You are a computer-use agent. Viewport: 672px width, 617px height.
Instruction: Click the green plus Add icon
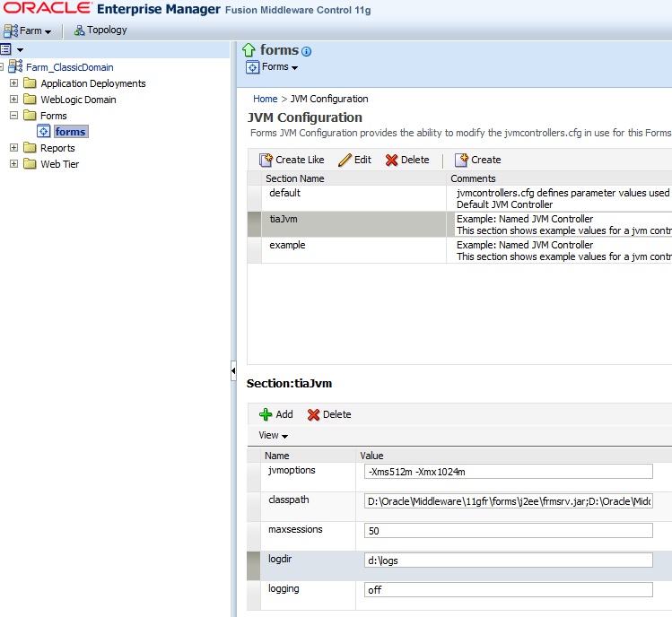(x=266, y=414)
